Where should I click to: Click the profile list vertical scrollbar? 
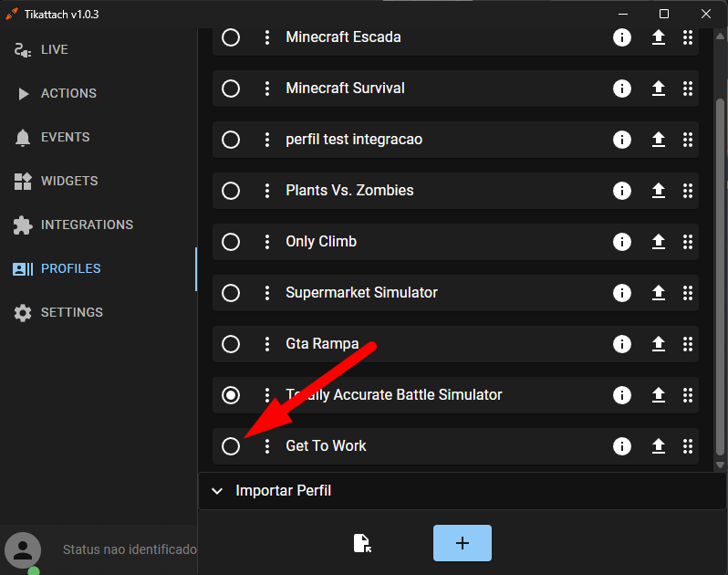pos(720,277)
